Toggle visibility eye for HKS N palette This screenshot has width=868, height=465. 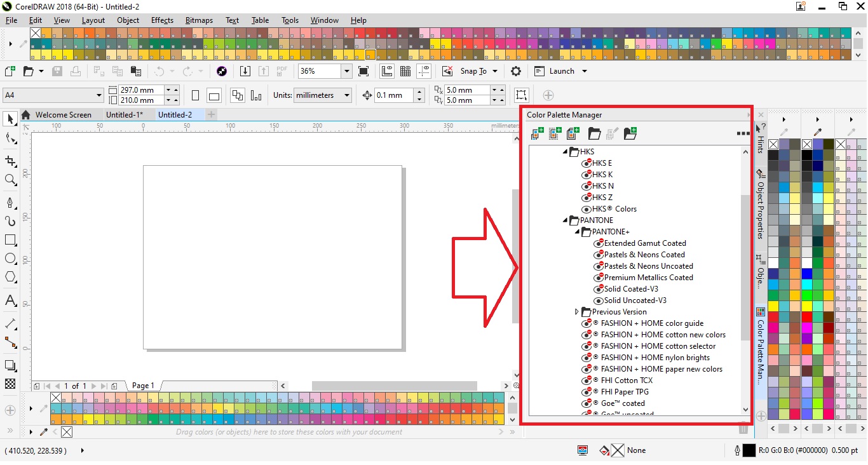(x=587, y=186)
